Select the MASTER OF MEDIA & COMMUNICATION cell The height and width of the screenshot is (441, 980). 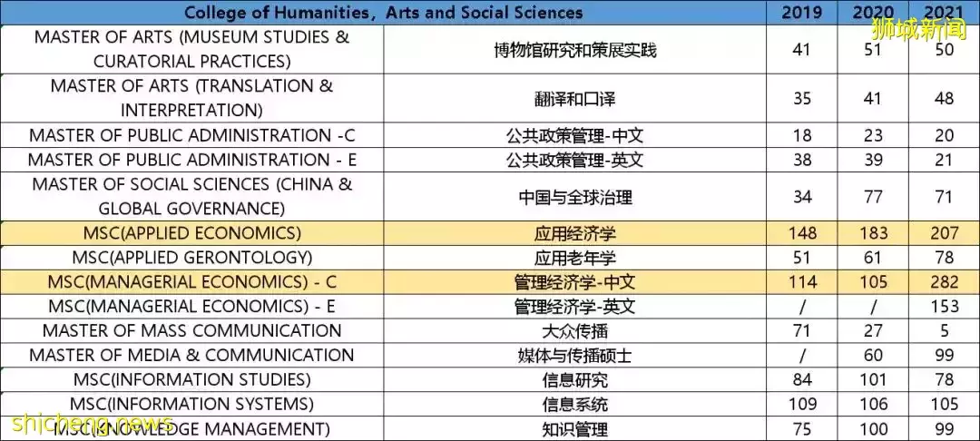[x=191, y=356]
